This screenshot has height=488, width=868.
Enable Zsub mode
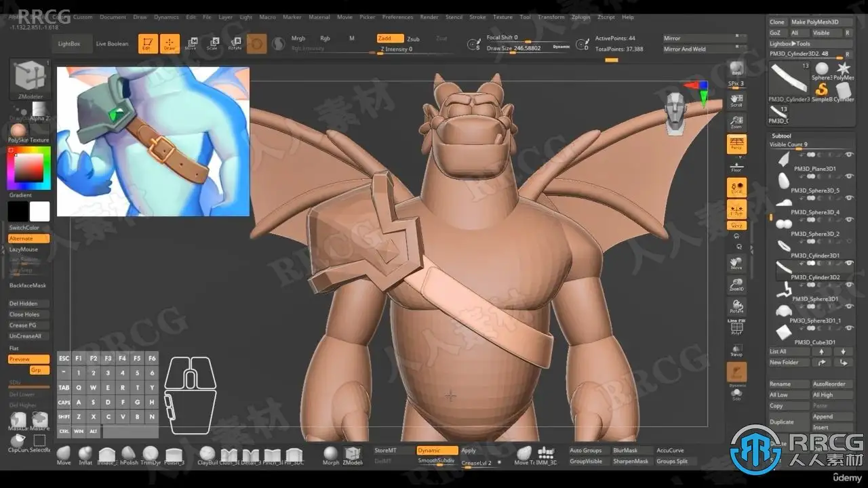(413, 39)
